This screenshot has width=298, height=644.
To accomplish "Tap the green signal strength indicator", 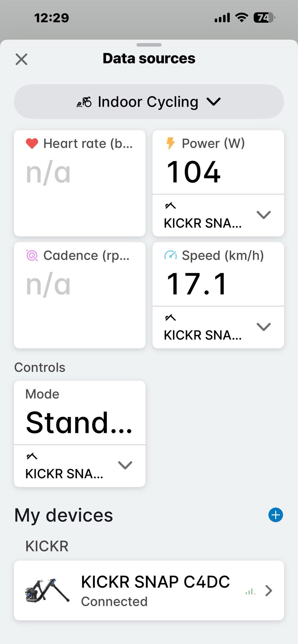I will [250, 592].
